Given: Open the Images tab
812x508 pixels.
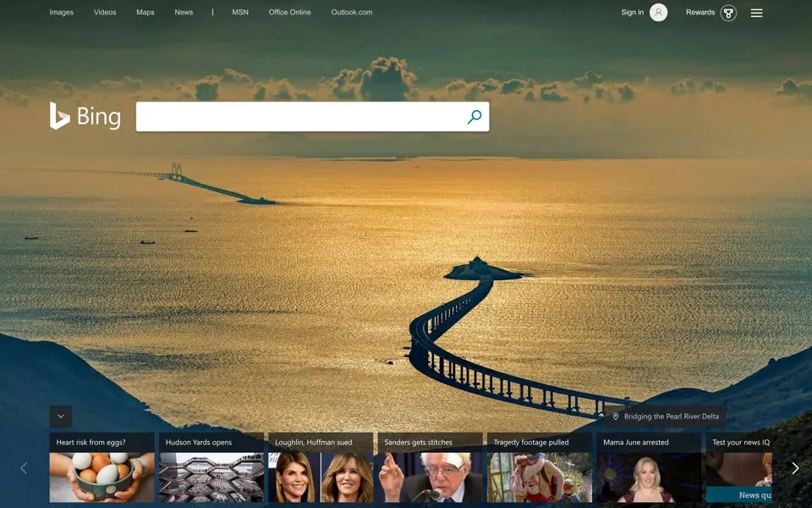Looking at the screenshot, I should pos(61,13).
